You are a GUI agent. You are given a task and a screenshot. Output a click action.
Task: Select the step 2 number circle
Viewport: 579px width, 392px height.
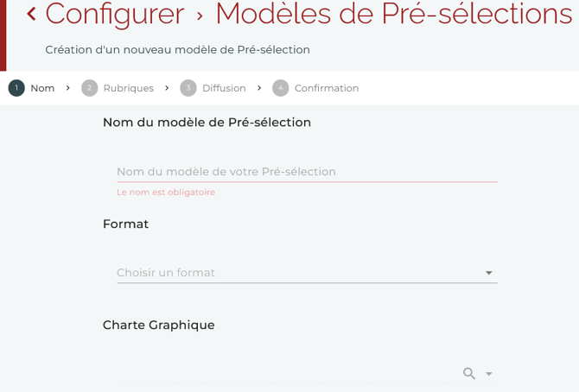89,88
